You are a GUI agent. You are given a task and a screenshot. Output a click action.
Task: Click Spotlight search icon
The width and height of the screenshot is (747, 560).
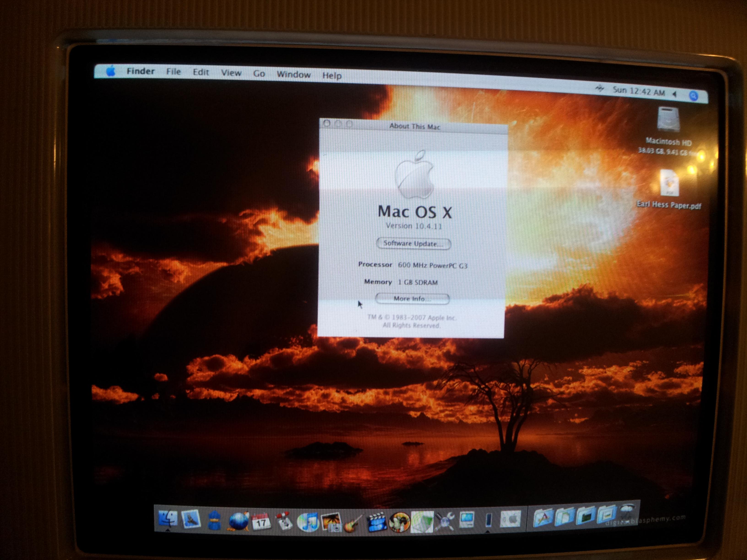pyautogui.click(x=693, y=96)
